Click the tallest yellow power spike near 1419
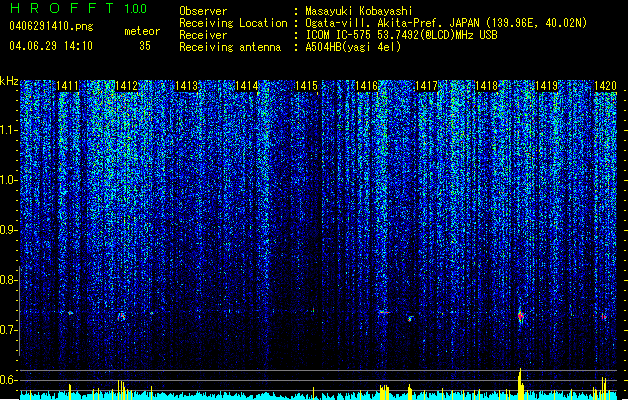The image size is (629, 400). [520, 384]
